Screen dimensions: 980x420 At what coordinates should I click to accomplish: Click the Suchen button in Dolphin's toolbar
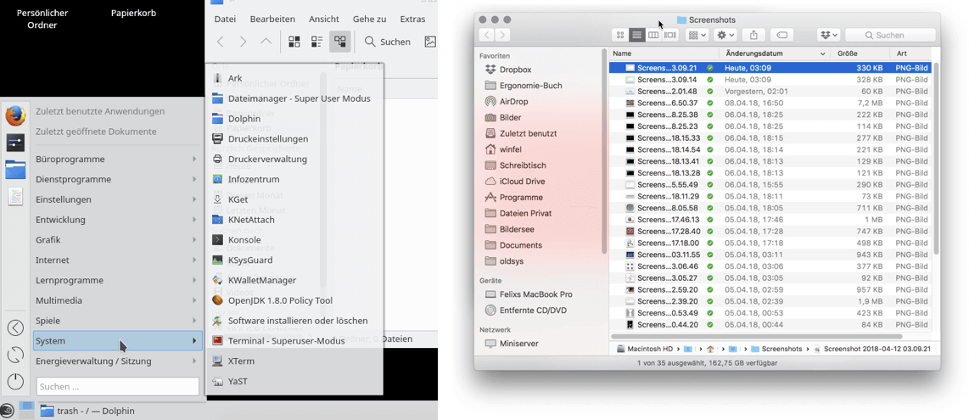click(388, 42)
